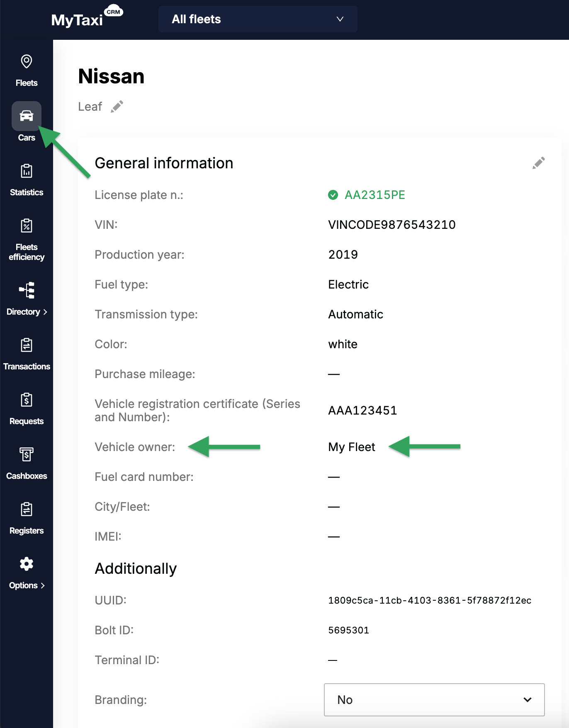Select the UUID value 1809c5ca-11cb

pos(430,600)
